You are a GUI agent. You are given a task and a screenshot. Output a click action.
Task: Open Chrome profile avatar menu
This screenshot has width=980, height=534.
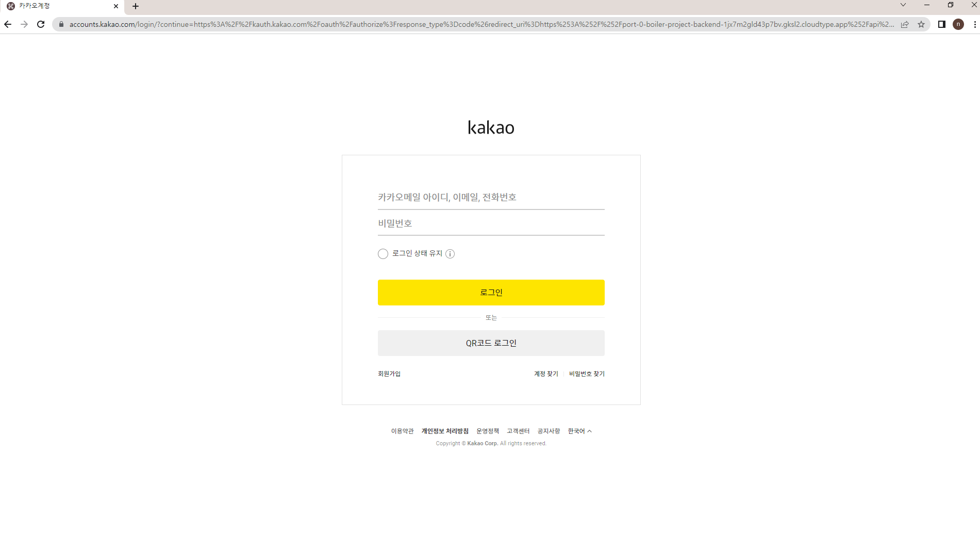(958, 24)
